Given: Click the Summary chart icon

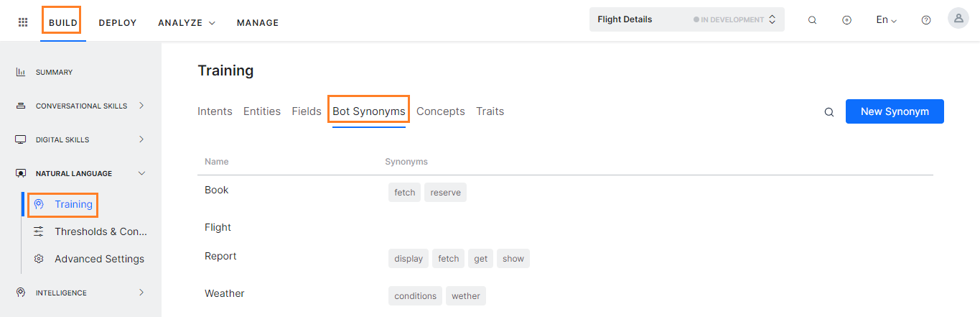Looking at the screenshot, I should point(21,72).
